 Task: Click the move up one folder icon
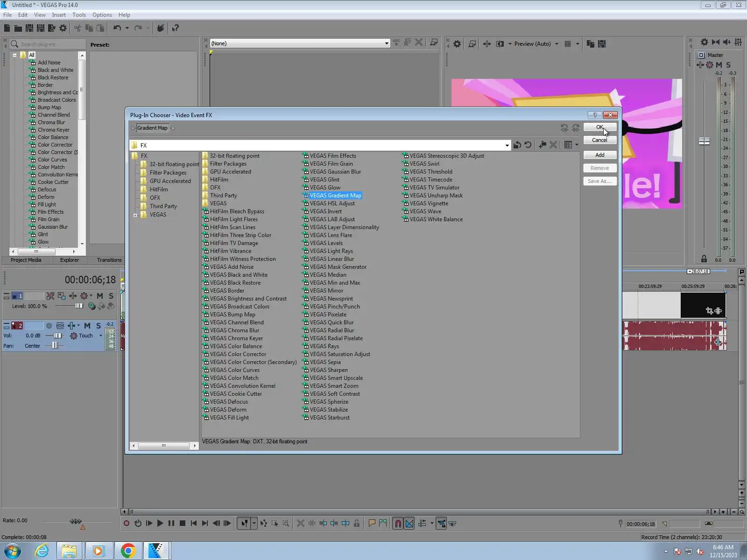pyautogui.click(x=517, y=145)
